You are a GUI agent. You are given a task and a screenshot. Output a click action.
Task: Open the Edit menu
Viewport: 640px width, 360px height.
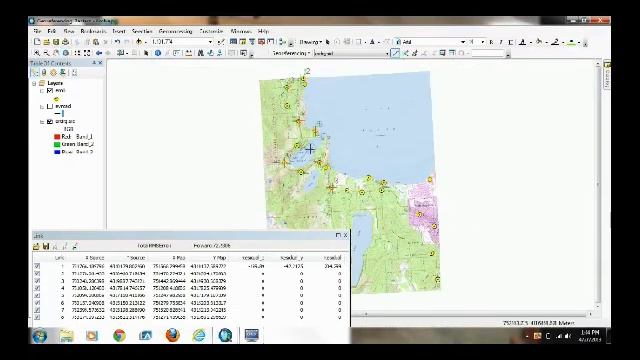(x=51, y=31)
